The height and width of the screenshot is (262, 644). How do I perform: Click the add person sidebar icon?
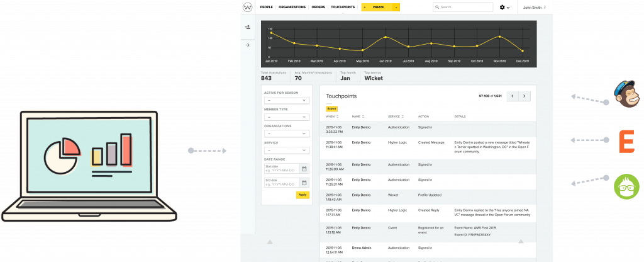(x=247, y=27)
